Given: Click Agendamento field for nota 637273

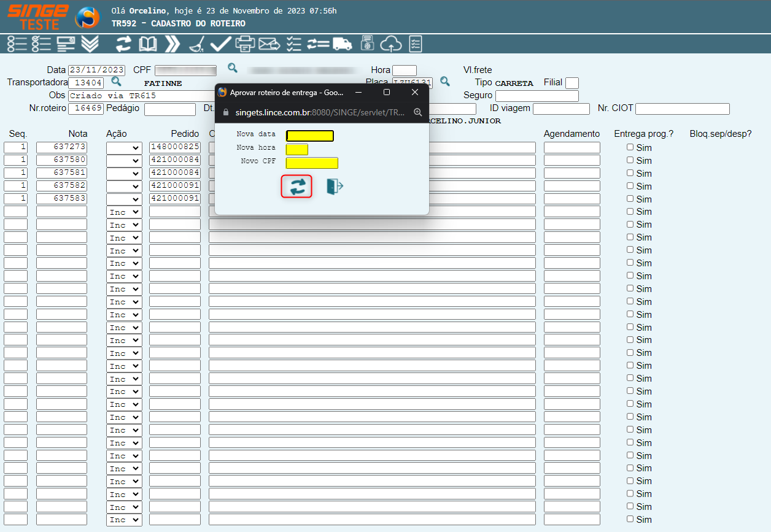Looking at the screenshot, I should (572, 147).
